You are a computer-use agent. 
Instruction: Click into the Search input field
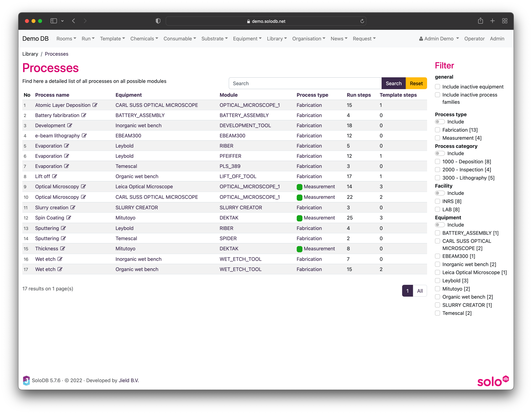click(305, 83)
